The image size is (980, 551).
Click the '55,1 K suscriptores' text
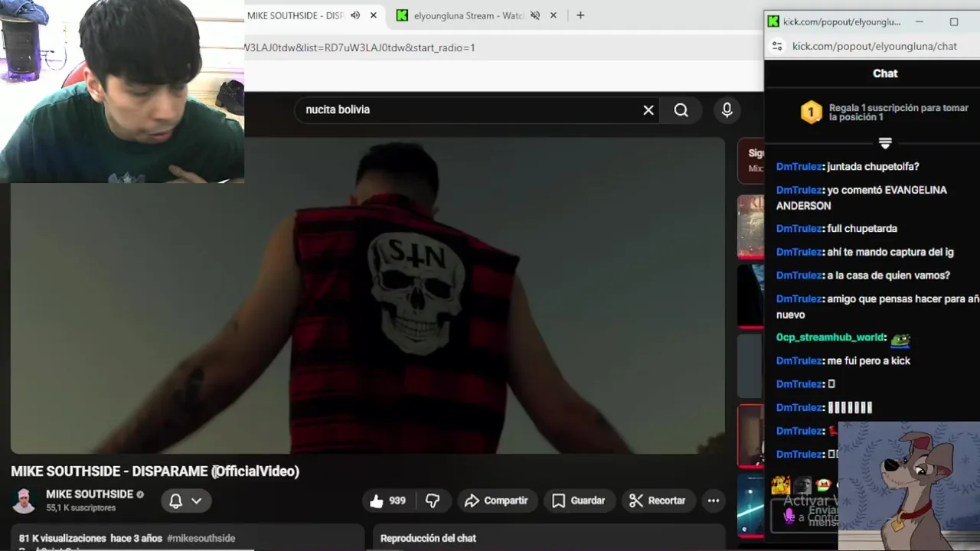pyautogui.click(x=80, y=508)
